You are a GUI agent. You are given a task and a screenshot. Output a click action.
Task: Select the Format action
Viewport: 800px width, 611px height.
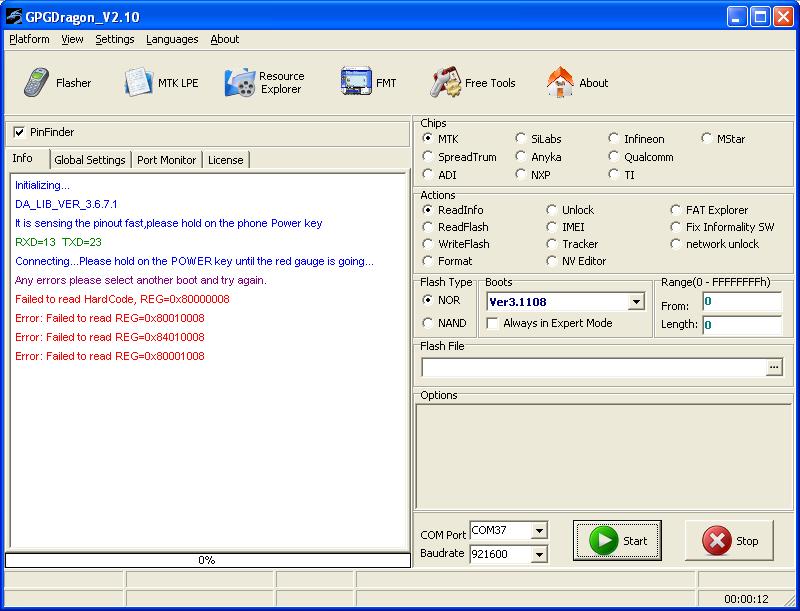[428, 261]
